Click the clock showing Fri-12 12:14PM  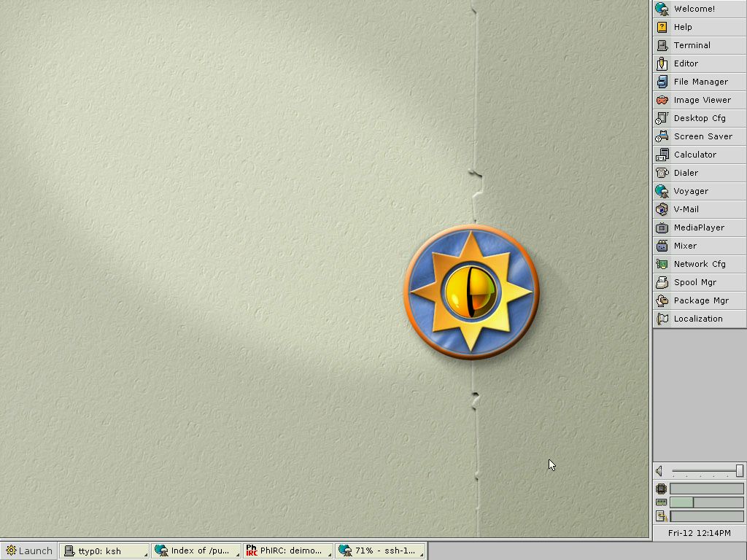tap(700, 533)
